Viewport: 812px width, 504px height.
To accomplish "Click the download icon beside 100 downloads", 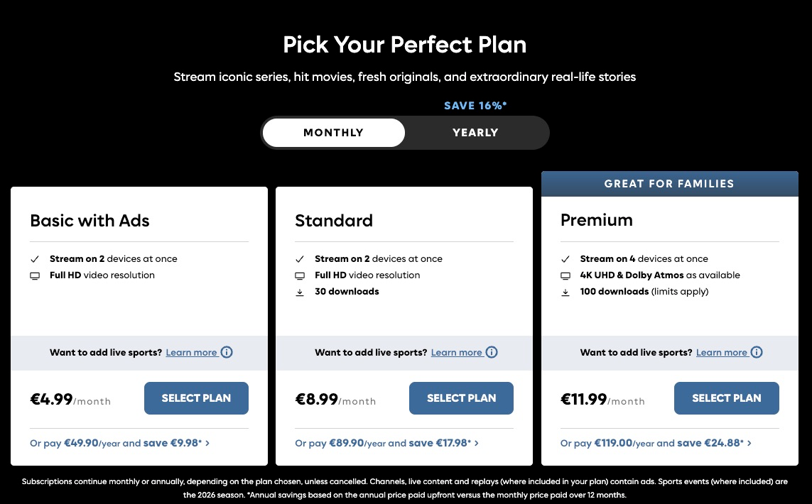I will (565, 292).
